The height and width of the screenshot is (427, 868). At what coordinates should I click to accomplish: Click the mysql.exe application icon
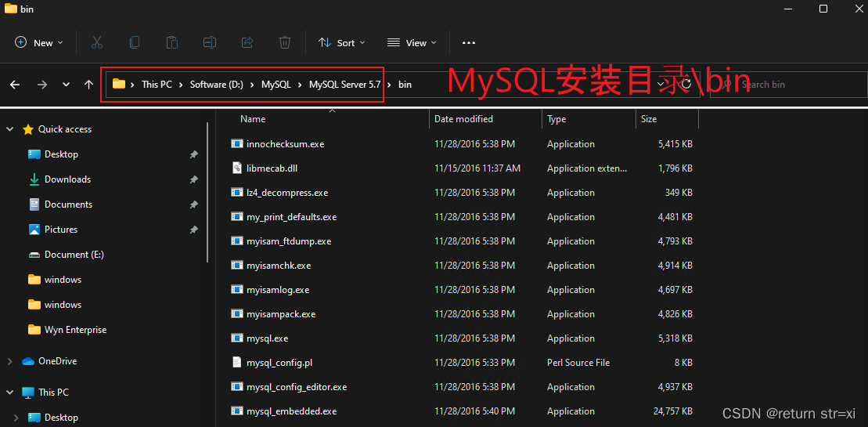coord(237,338)
